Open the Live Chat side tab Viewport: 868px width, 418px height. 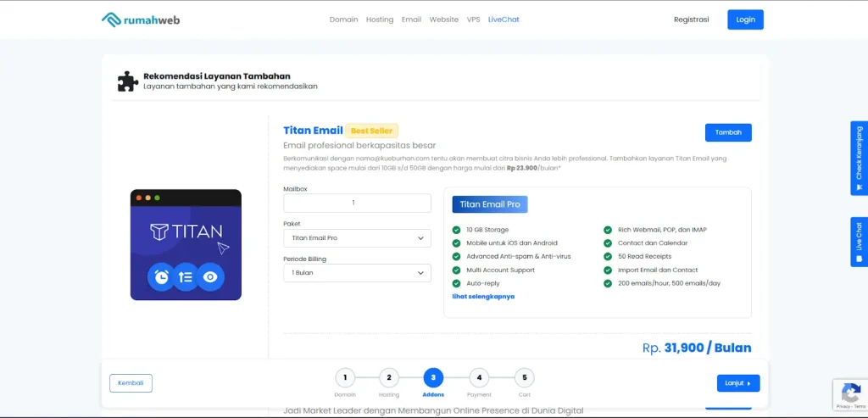tap(860, 242)
